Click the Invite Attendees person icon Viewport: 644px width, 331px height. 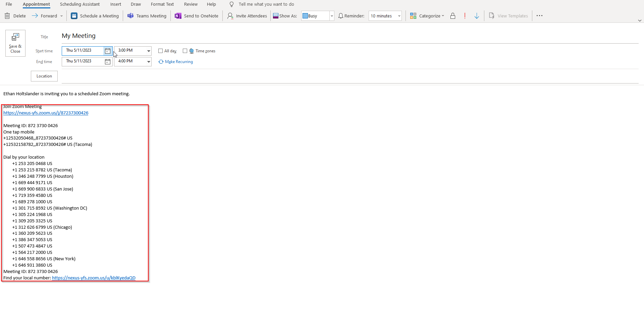pyautogui.click(x=230, y=16)
